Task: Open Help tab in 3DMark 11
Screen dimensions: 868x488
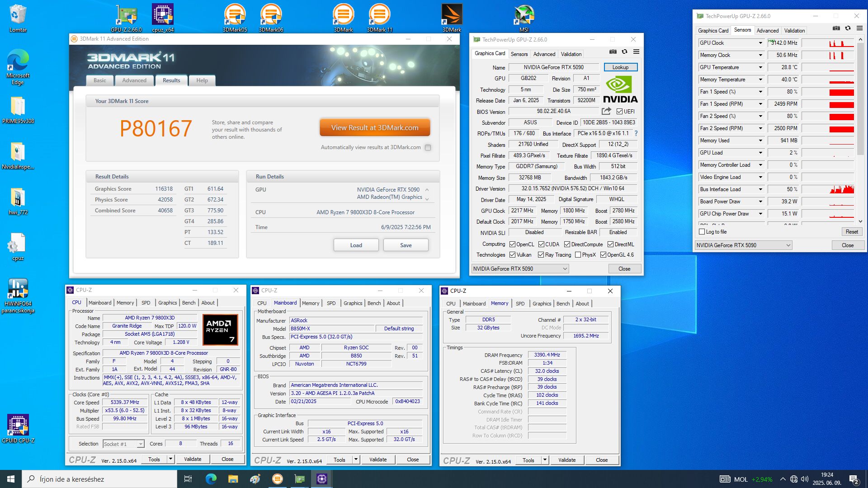Action: tap(202, 80)
